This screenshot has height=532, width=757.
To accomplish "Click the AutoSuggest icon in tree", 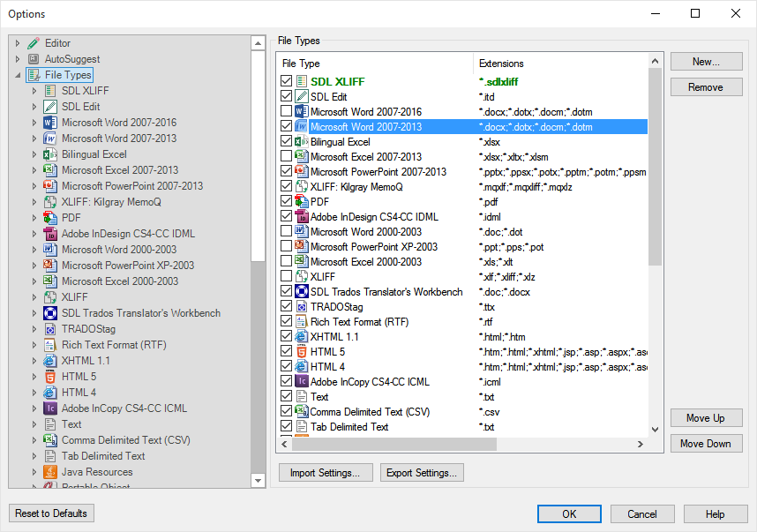I will coord(34,59).
